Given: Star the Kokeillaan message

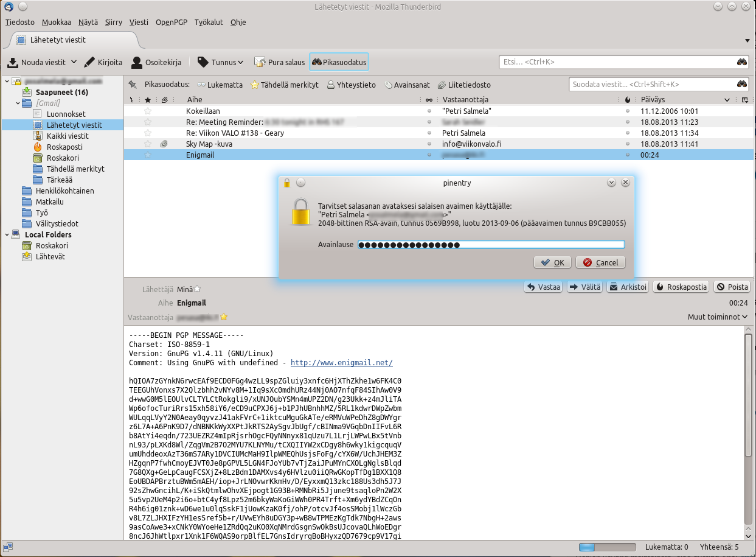Looking at the screenshot, I should click(x=147, y=111).
